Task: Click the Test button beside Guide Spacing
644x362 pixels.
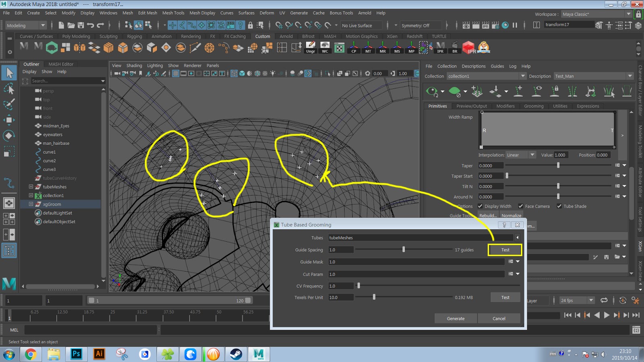Action: point(505,249)
